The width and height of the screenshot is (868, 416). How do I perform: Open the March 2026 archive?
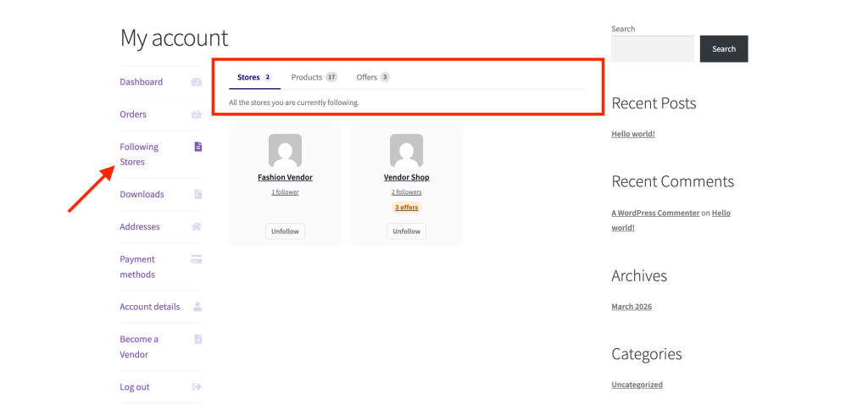[632, 307]
